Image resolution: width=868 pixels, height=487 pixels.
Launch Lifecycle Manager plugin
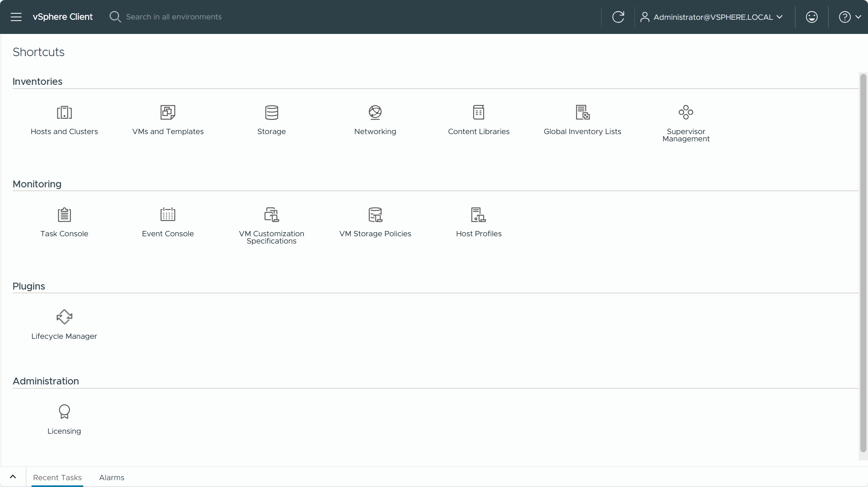pos(64,324)
